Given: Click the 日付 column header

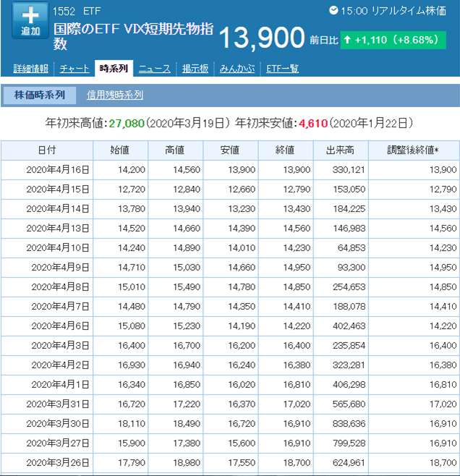Looking at the screenshot, I should point(47,150).
